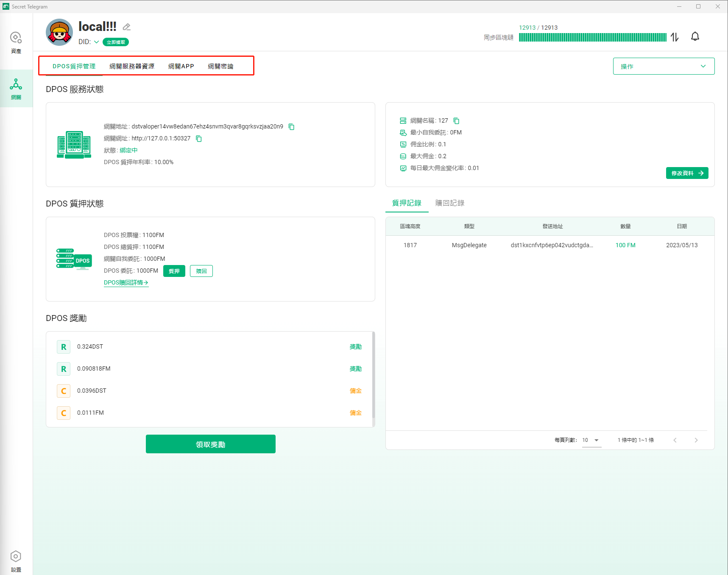Switch to the DPOS質押管理 tab
Image resolution: width=728 pixels, height=575 pixels.
pyautogui.click(x=74, y=66)
